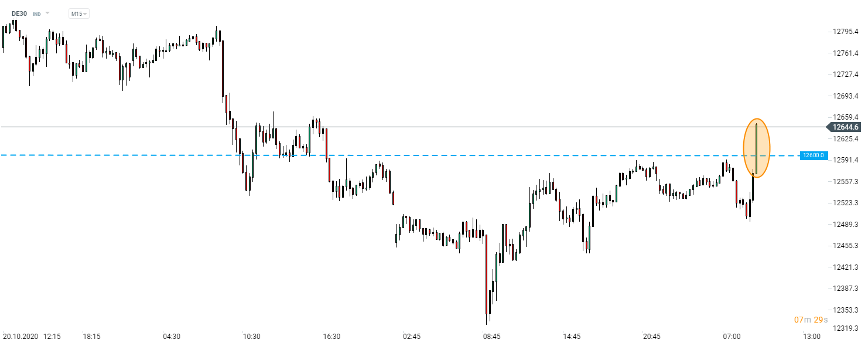The image size is (868, 346).
Task: Click the IND instrument type label
Action: point(36,13)
